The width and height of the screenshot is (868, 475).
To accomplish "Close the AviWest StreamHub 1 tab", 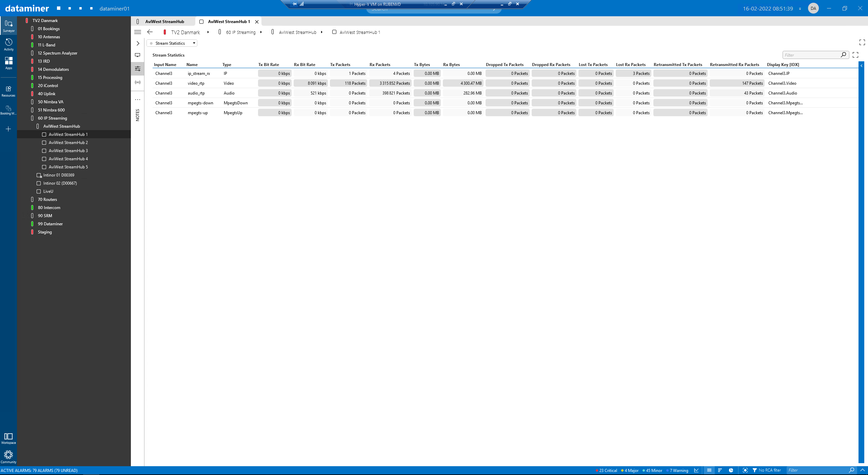I will [257, 22].
